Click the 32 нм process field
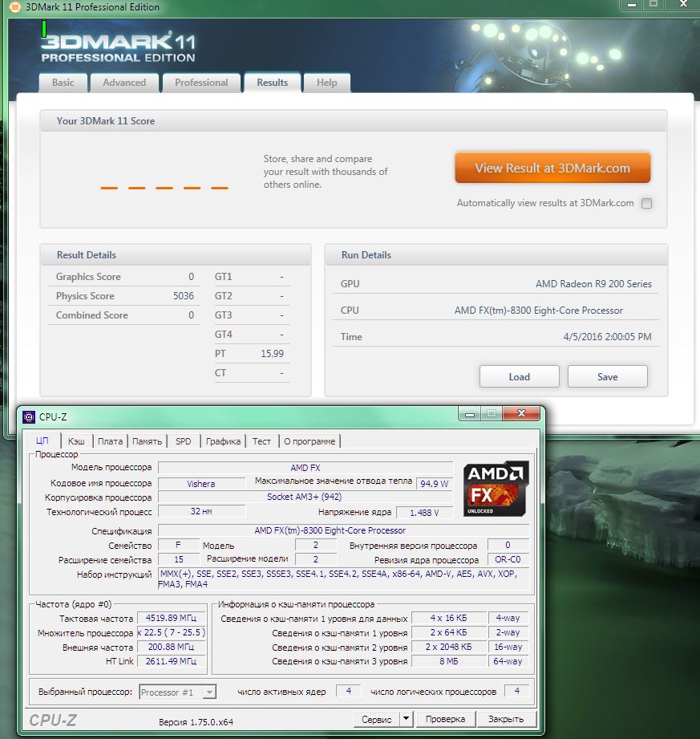Screen dimensions: 700x739 (x=201, y=511)
